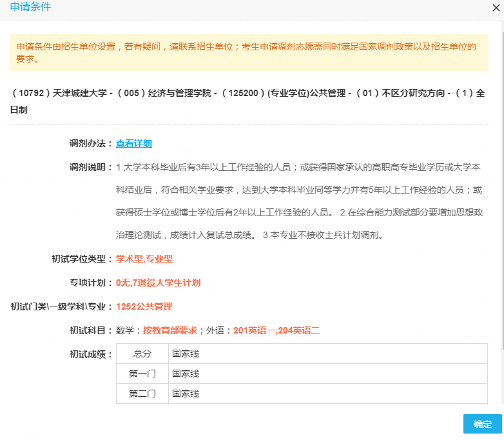Open the 查看详细 link for 调剂办法
The image size is (504, 440).
click(133, 144)
